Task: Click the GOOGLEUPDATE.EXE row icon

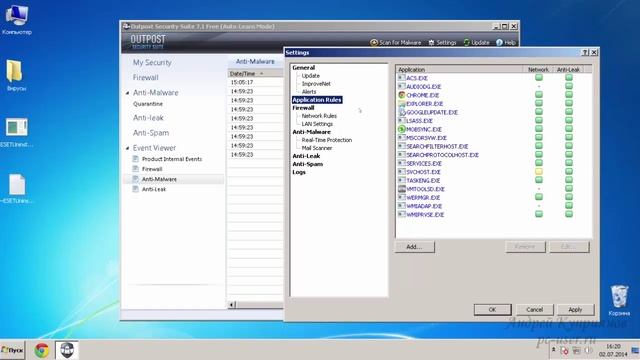Action: 402,112
